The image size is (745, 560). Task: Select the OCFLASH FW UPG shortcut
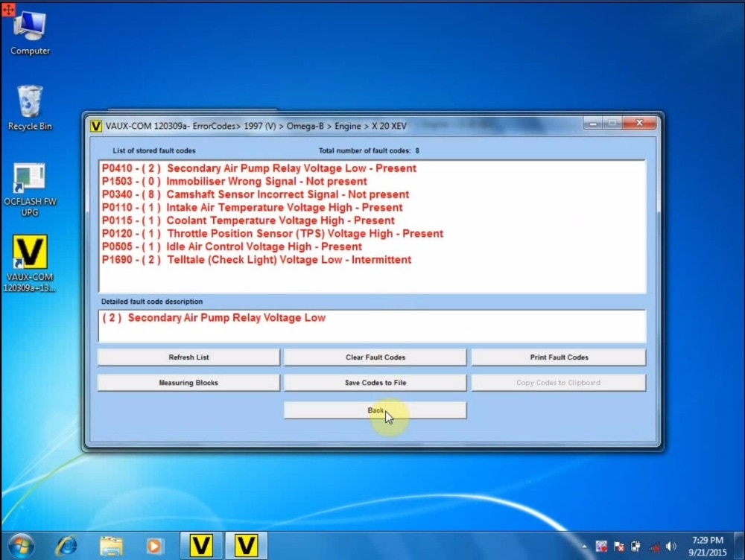[30, 189]
